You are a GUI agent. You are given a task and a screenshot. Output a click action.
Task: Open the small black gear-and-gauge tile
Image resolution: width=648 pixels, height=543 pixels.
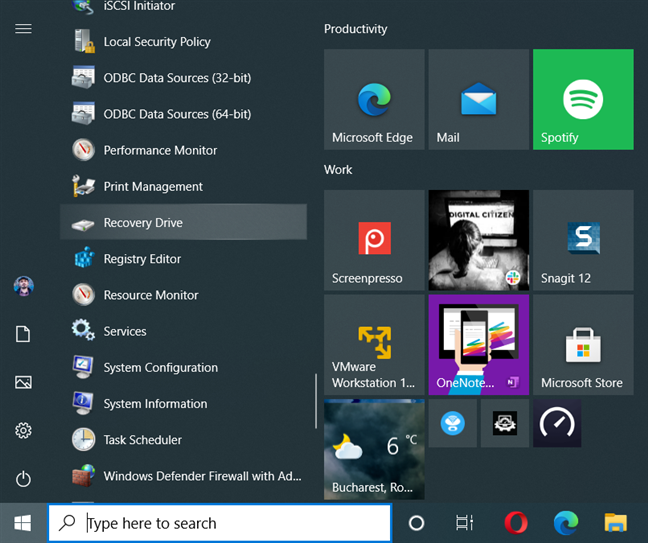pos(505,423)
